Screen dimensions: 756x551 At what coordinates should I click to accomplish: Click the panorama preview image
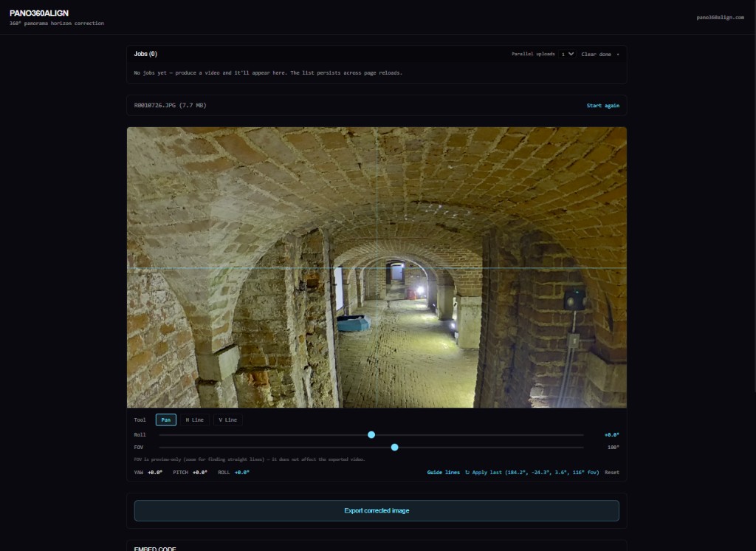(x=377, y=267)
